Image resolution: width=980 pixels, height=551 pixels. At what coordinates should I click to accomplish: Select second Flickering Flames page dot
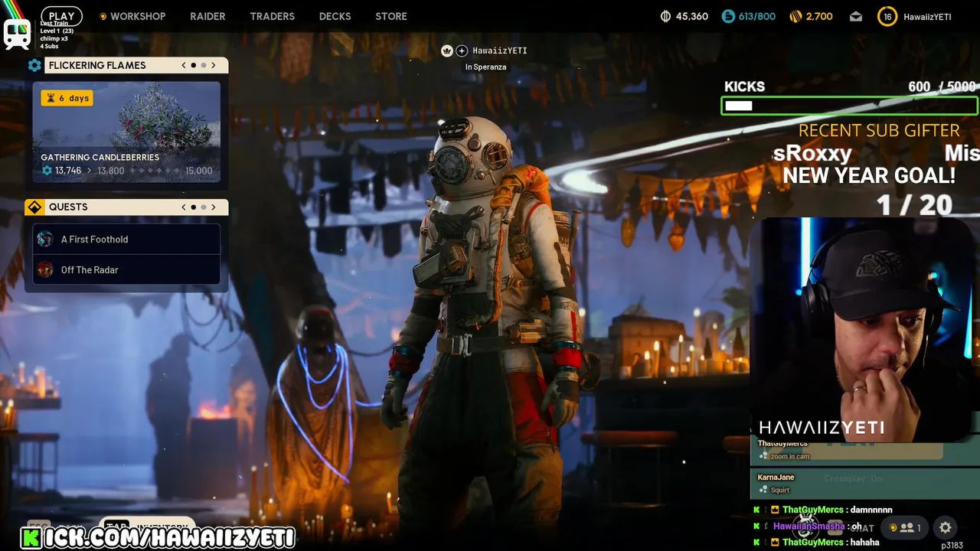[x=204, y=65]
